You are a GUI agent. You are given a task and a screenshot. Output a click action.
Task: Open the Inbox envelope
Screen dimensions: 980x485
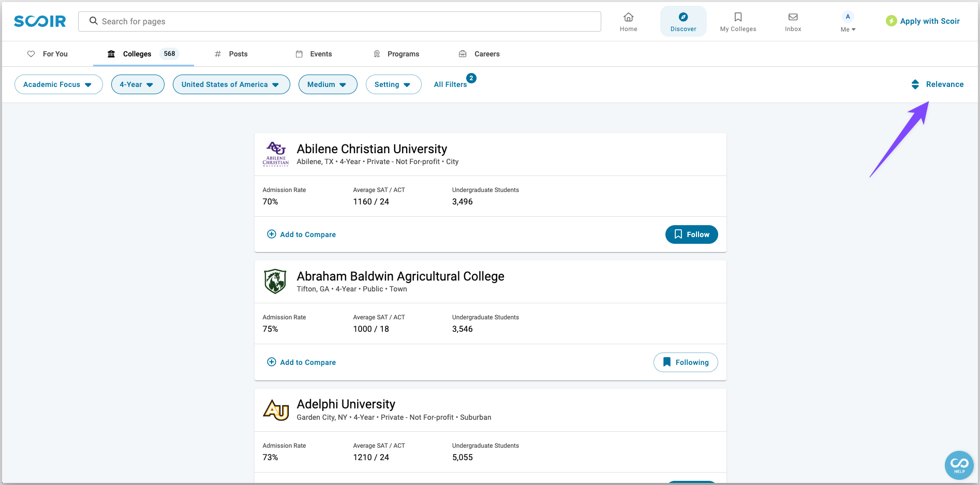pyautogui.click(x=793, y=22)
